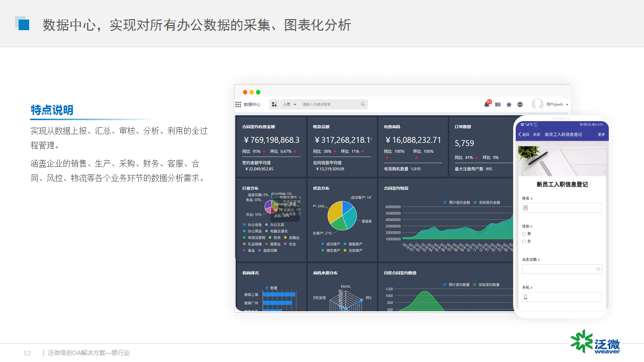Click the 商机来源分布 card title
The width and height of the screenshot is (644, 362).
pyautogui.click(x=325, y=273)
